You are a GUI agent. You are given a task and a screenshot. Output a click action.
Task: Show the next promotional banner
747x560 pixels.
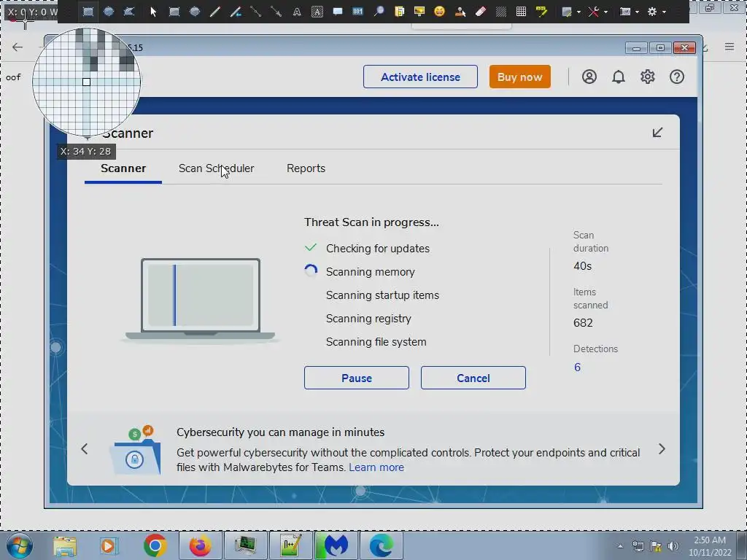tap(662, 449)
